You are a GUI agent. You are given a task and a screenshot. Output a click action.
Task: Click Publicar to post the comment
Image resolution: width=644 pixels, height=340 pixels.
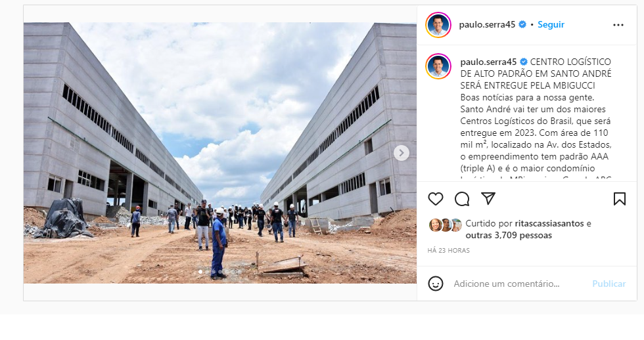point(609,284)
